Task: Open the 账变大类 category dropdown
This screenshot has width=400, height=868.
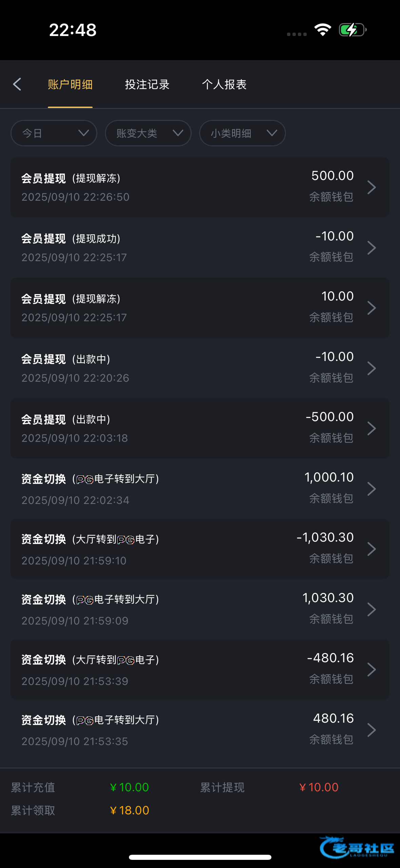Action: [x=148, y=133]
